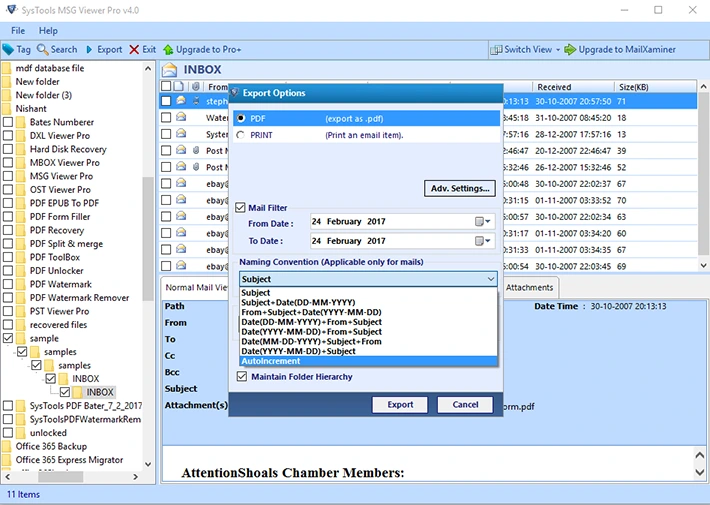
Task: Click Upgrade to MailXaminer link
Action: coord(627,49)
